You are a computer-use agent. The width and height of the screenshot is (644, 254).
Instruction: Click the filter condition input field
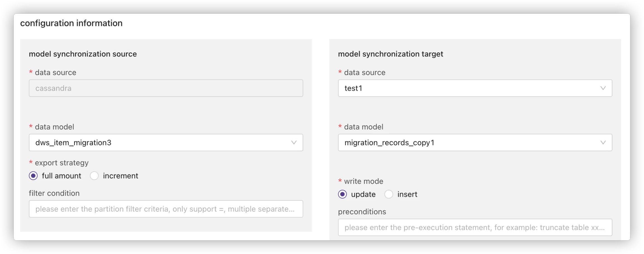[x=166, y=209]
